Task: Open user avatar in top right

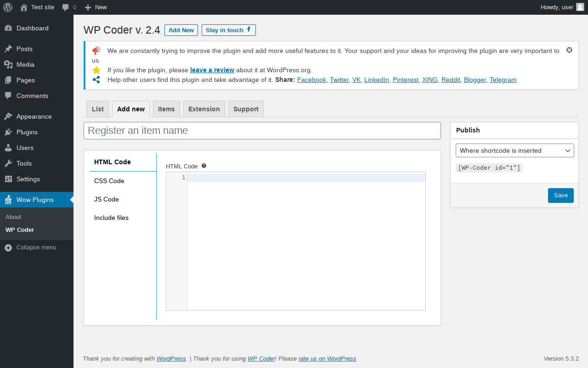Action: click(x=580, y=7)
